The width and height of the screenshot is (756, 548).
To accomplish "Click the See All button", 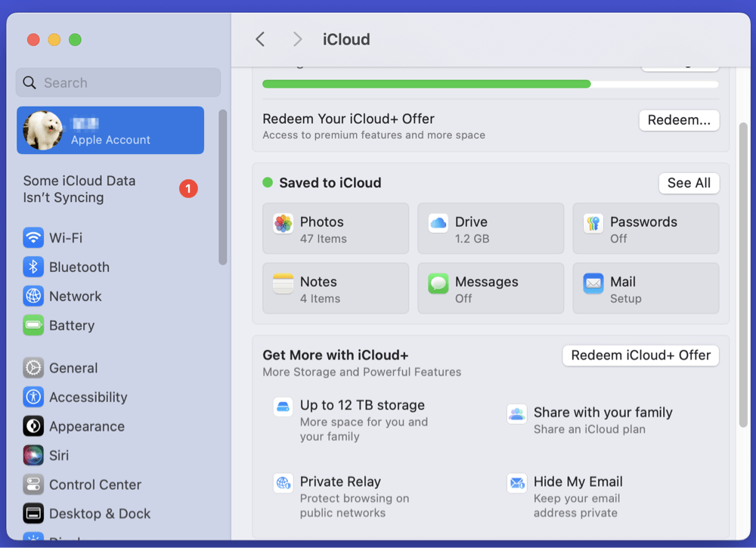I will pos(689,183).
